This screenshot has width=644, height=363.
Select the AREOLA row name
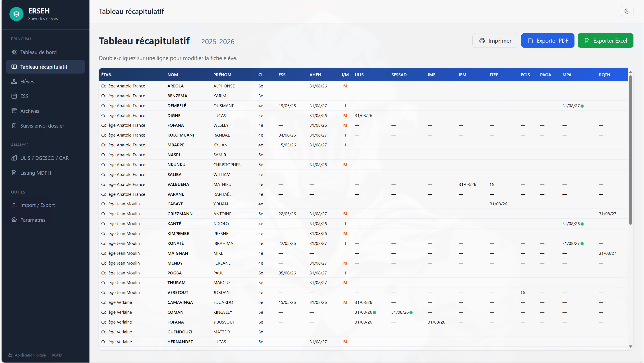tap(175, 86)
